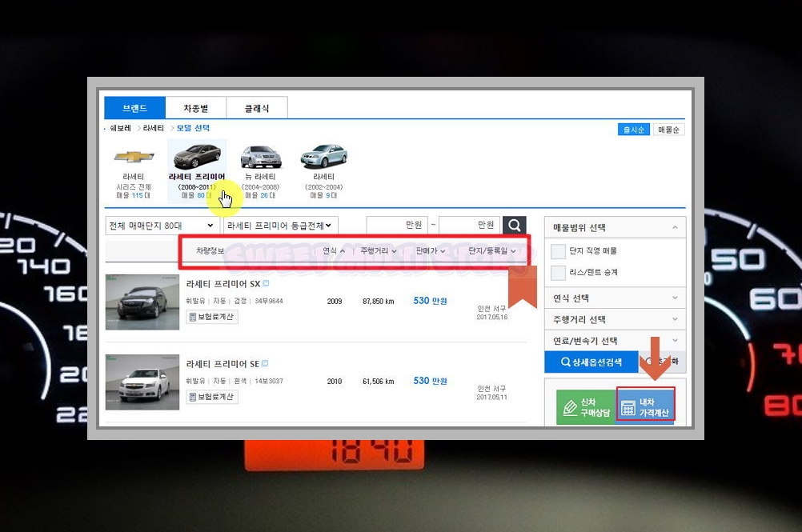The height and width of the screenshot is (532, 802).
Task: Click the 쉐보레 breadcrumb link
Action: (x=121, y=128)
